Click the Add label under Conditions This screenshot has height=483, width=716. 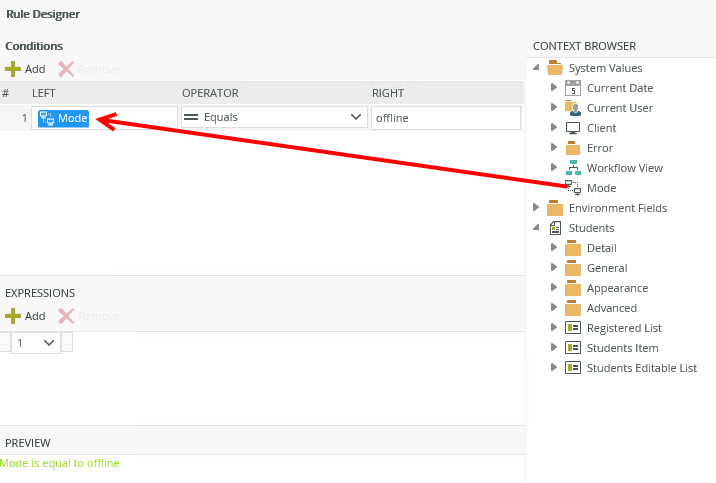pyautogui.click(x=35, y=69)
